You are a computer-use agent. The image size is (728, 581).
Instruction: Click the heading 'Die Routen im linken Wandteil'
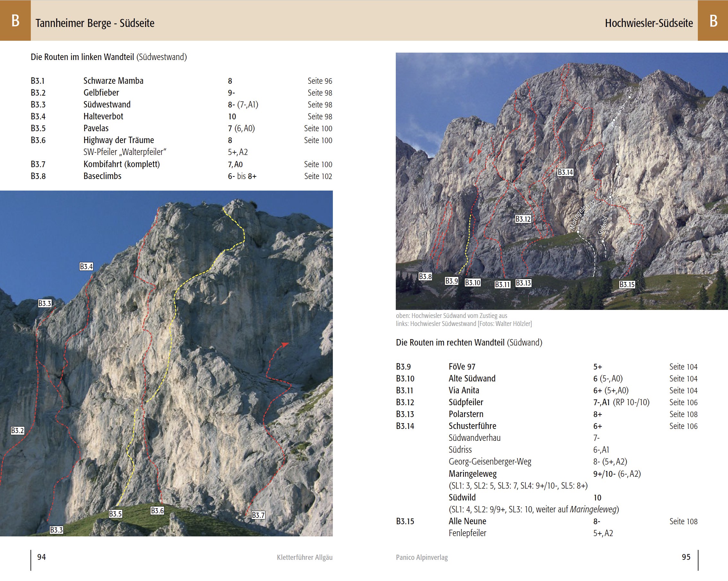(x=82, y=57)
